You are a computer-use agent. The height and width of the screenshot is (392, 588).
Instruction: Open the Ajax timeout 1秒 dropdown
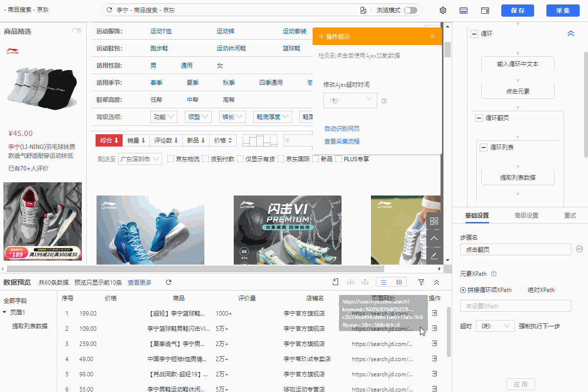tap(350, 100)
